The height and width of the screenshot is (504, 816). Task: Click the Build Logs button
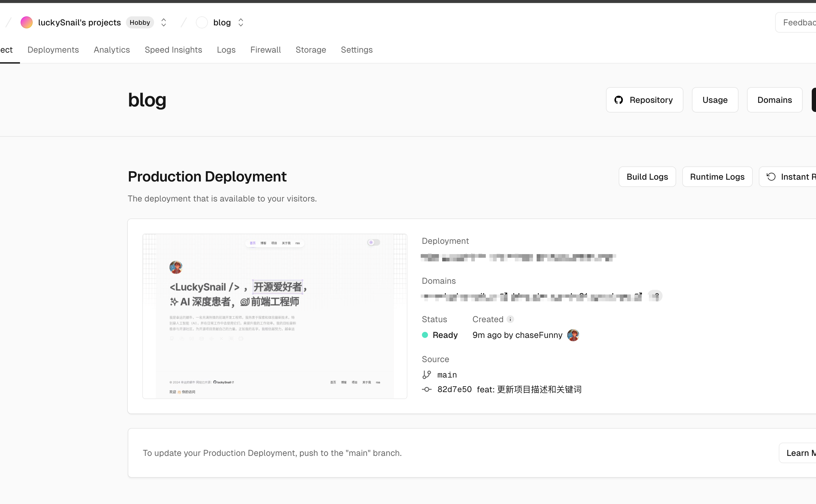click(x=647, y=177)
